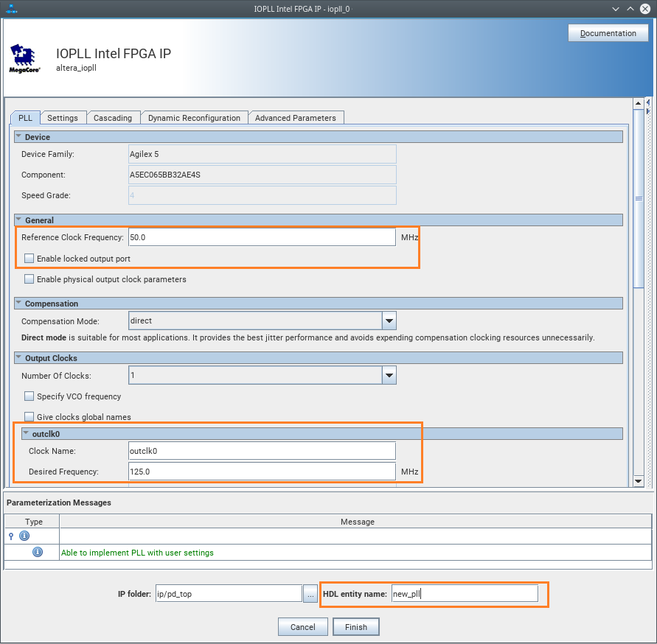Click the message filter pin icon
Viewport: 657px width, 644px height.
click(11, 536)
